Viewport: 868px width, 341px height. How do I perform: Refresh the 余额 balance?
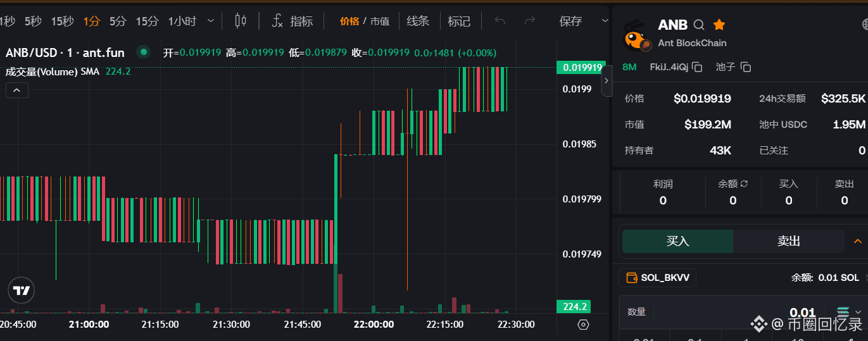coord(745,183)
